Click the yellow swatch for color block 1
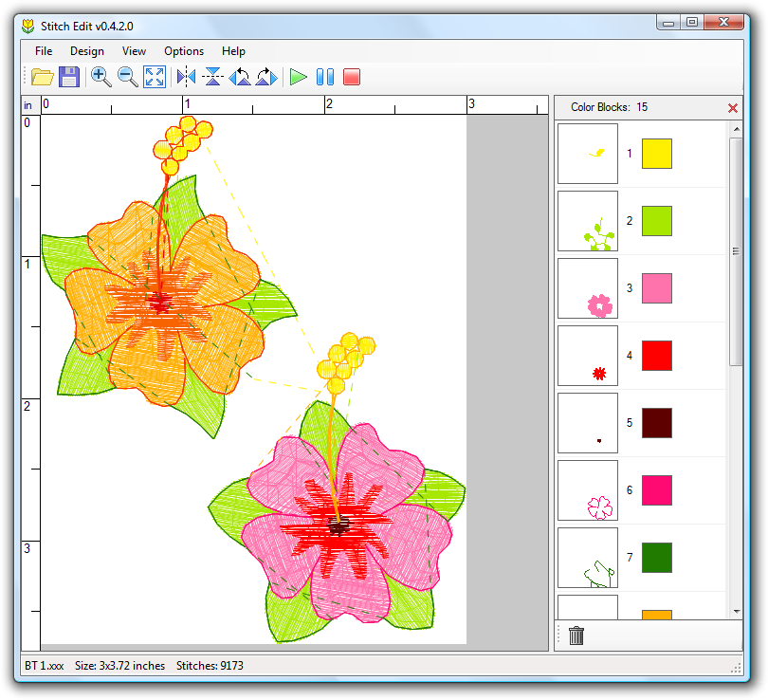The image size is (768, 700). 656,154
